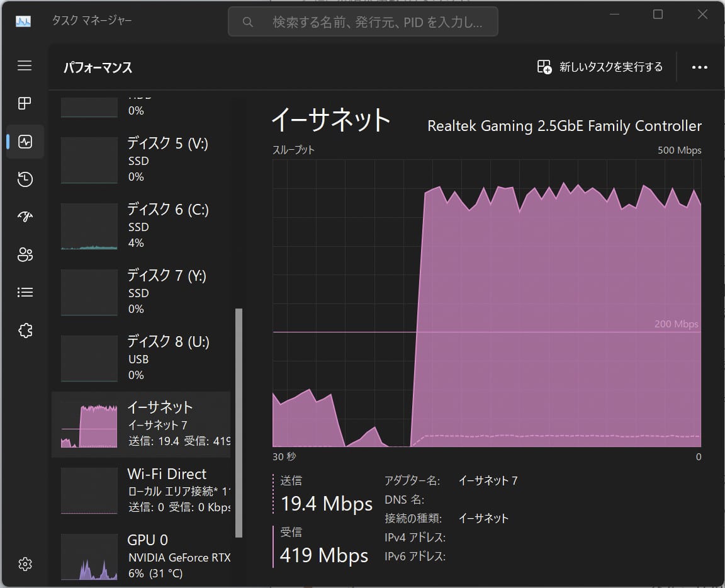
Task: Focus the search box for name or PID
Action: click(363, 22)
